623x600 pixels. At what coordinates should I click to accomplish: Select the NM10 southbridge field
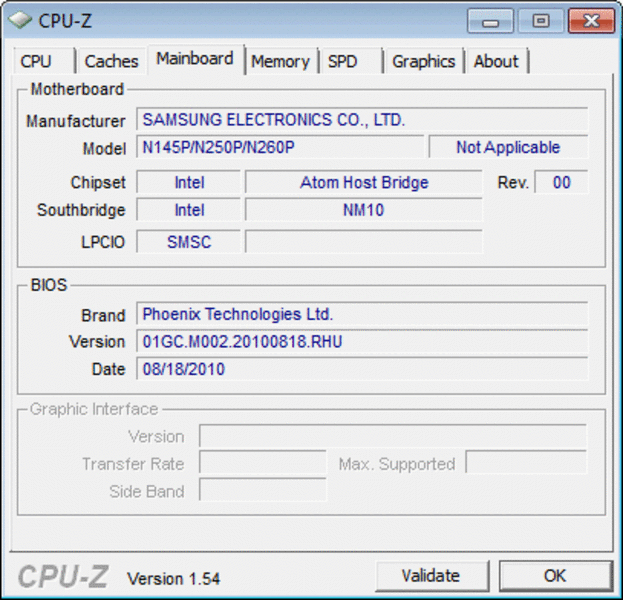[x=364, y=210]
